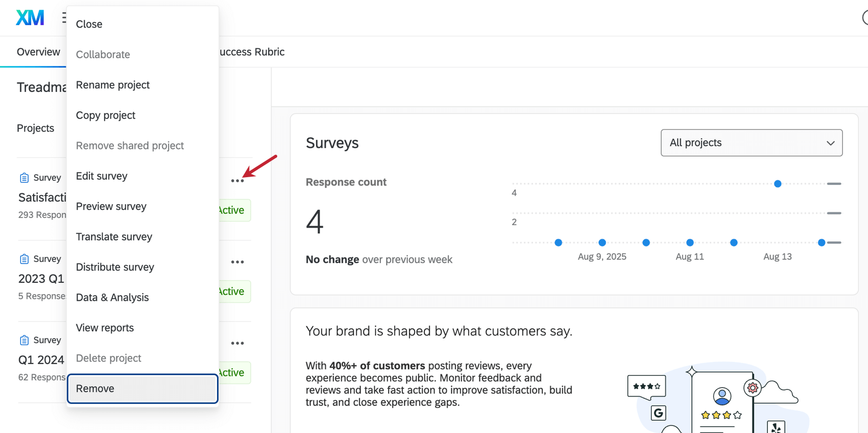Click the Google review icon in illustration
868x433 pixels.
pyautogui.click(x=659, y=413)
